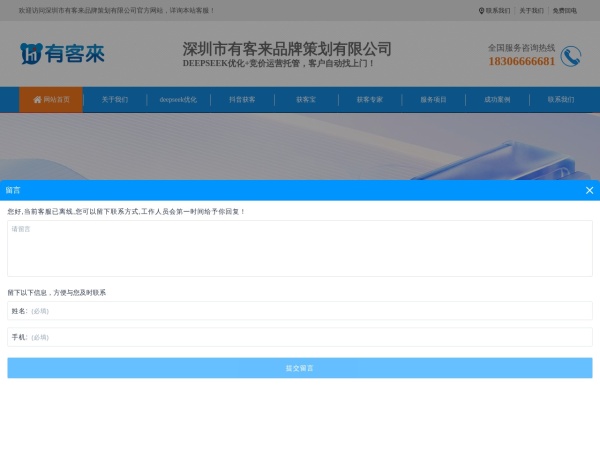Navigate to 服务项目 menu item
Screen dimensions: 600x450
(433, 100)
